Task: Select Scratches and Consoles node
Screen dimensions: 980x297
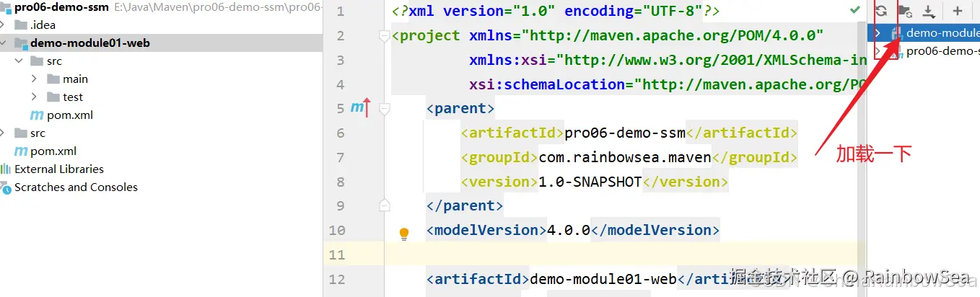Action: pos(76,187)
